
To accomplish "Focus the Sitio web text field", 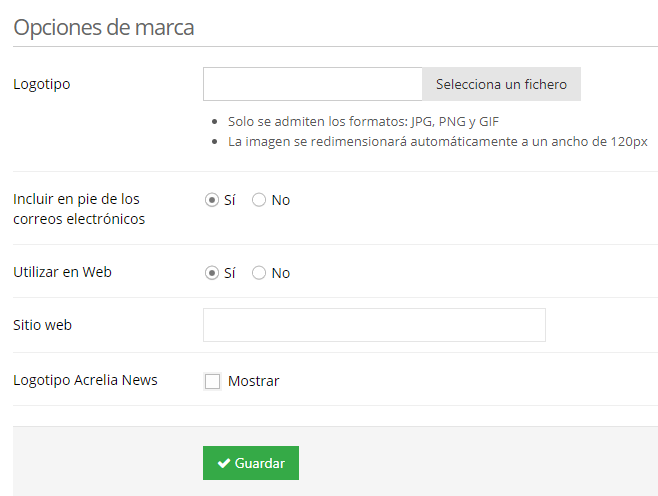I will pos(374,325).
